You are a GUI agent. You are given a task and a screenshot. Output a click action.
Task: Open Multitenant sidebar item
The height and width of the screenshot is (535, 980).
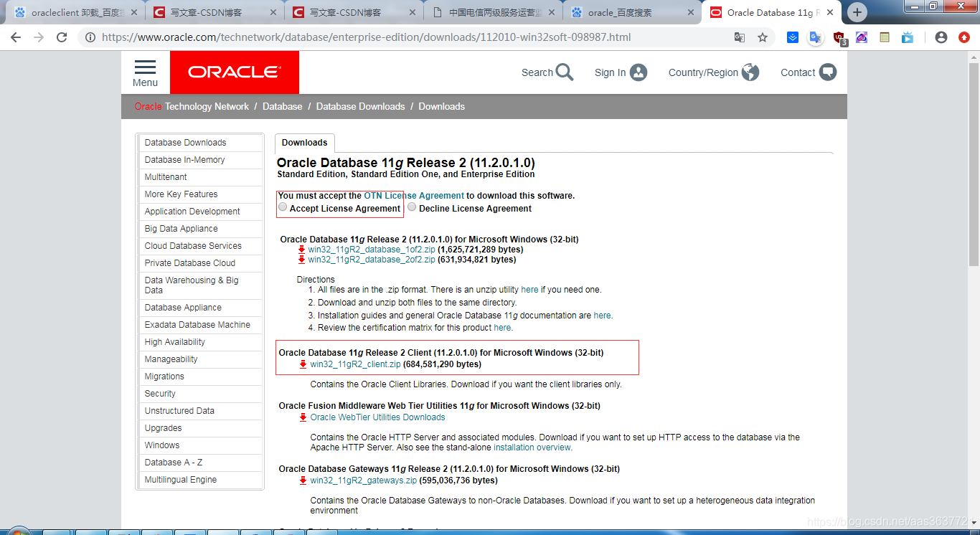point(200,177)
